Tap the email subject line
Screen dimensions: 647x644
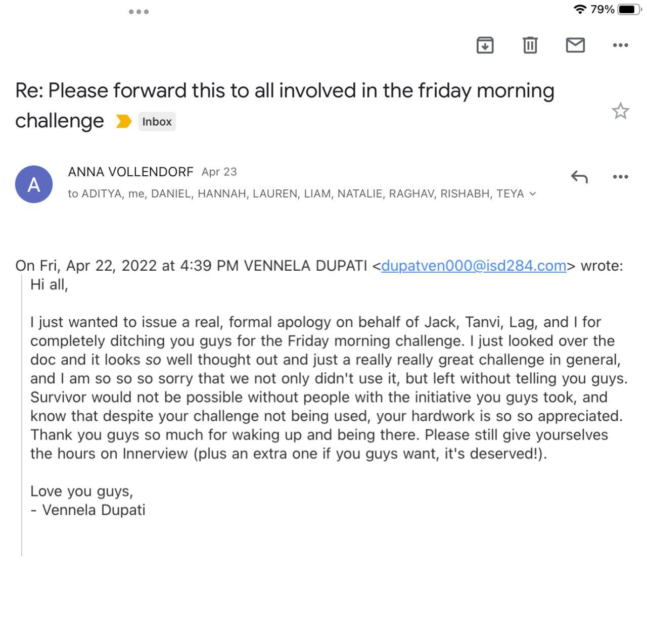tap(285, 91)
